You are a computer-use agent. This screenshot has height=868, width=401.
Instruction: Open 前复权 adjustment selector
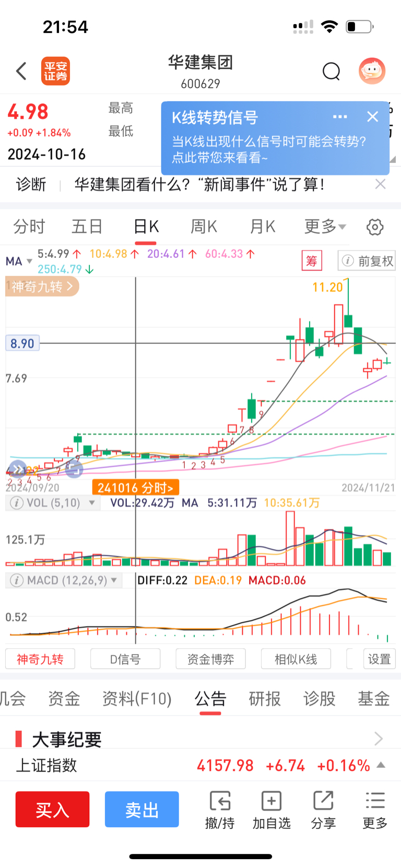pos(367,260)
